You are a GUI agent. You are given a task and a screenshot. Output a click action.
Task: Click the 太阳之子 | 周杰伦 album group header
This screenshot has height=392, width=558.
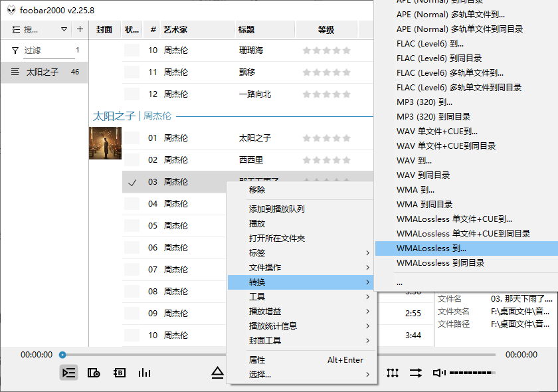click(132, 116)
